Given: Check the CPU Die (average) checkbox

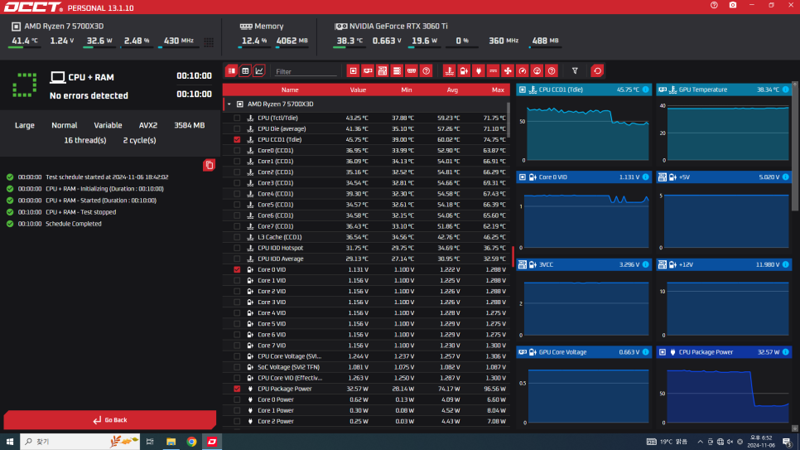Looking at the screenshot, I should click(x=237, y=129).
